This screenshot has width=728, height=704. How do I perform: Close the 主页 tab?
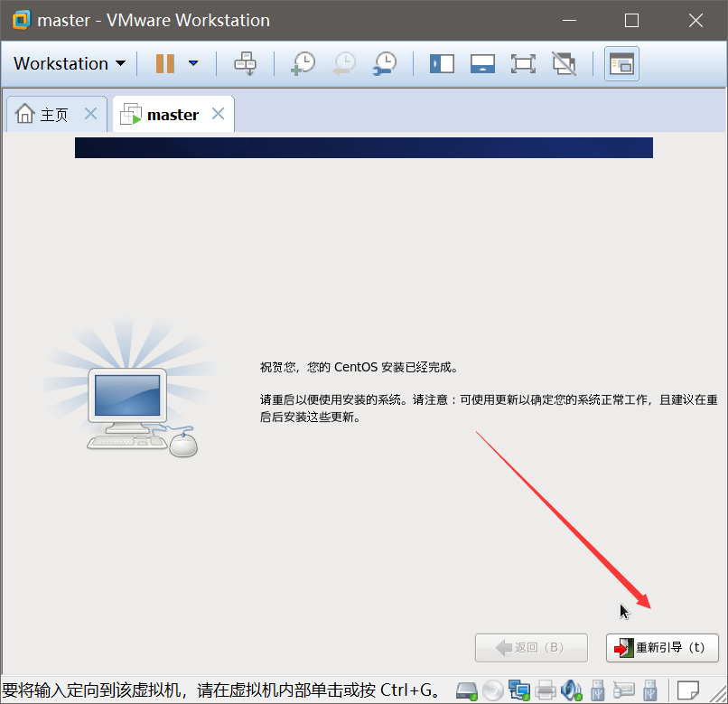click(91, 114)
